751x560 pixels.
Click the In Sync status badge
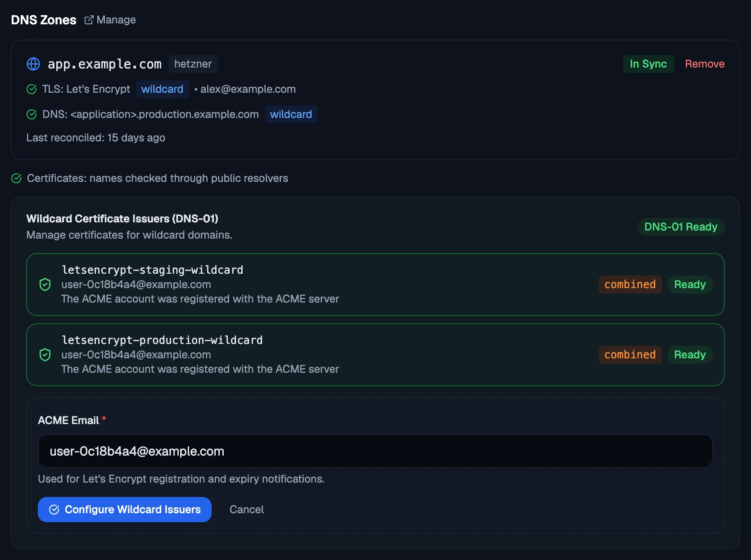[x=648, y=64]
